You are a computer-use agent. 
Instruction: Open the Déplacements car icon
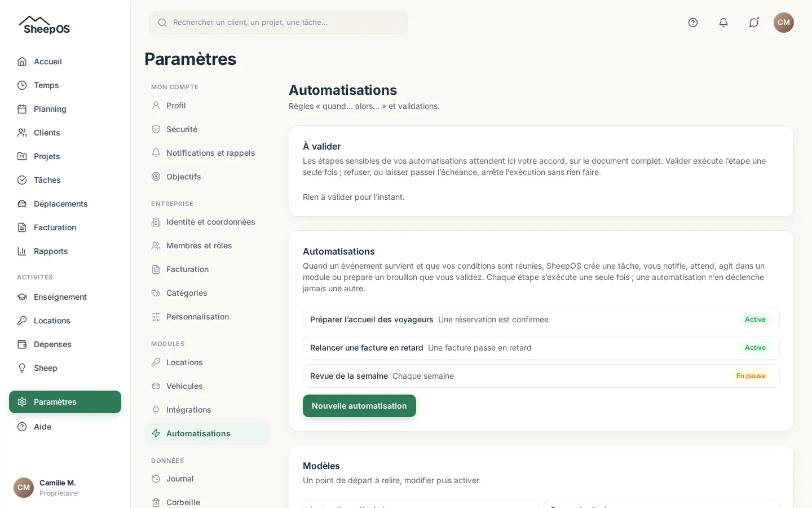22,204
